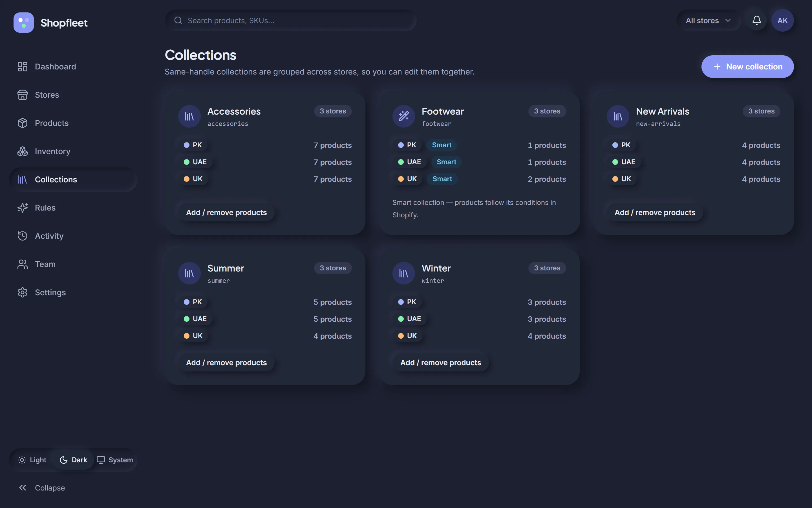Screen dimensions: 812x508
Task: Click the UK store chip in Summer
Action: click(x=193, y=336)
